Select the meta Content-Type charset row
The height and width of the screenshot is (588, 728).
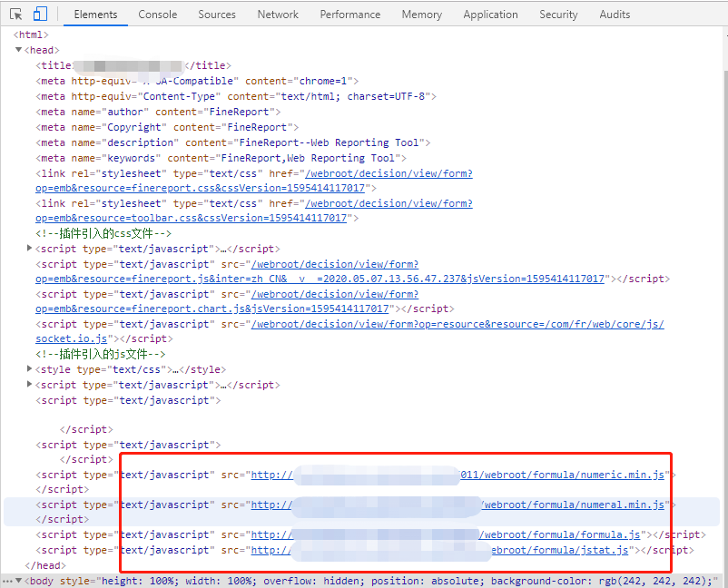click(236, 96)
